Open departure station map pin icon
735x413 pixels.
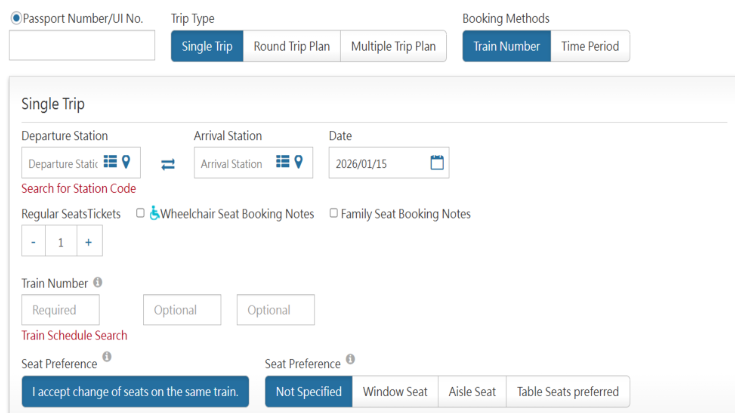click(126, 162)
